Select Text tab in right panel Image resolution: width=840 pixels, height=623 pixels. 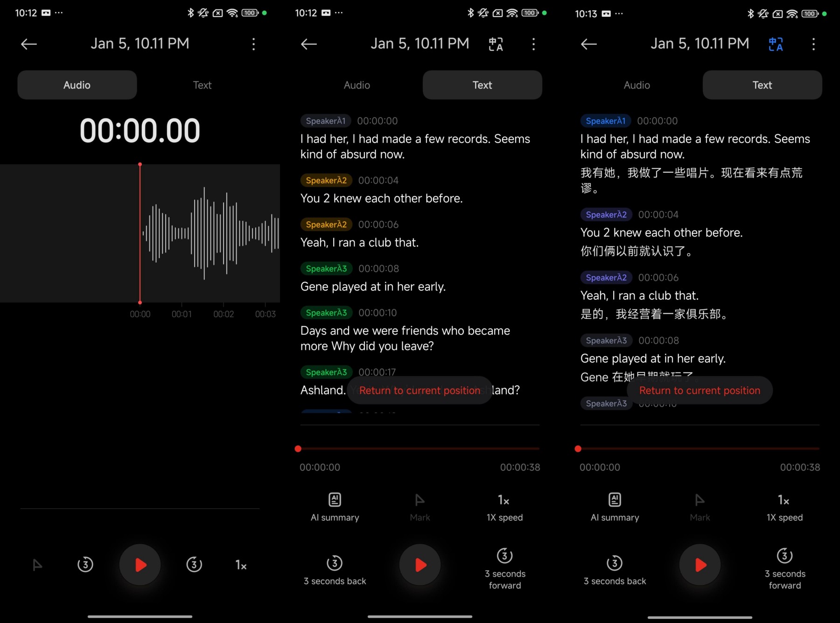tap(762, 85)
